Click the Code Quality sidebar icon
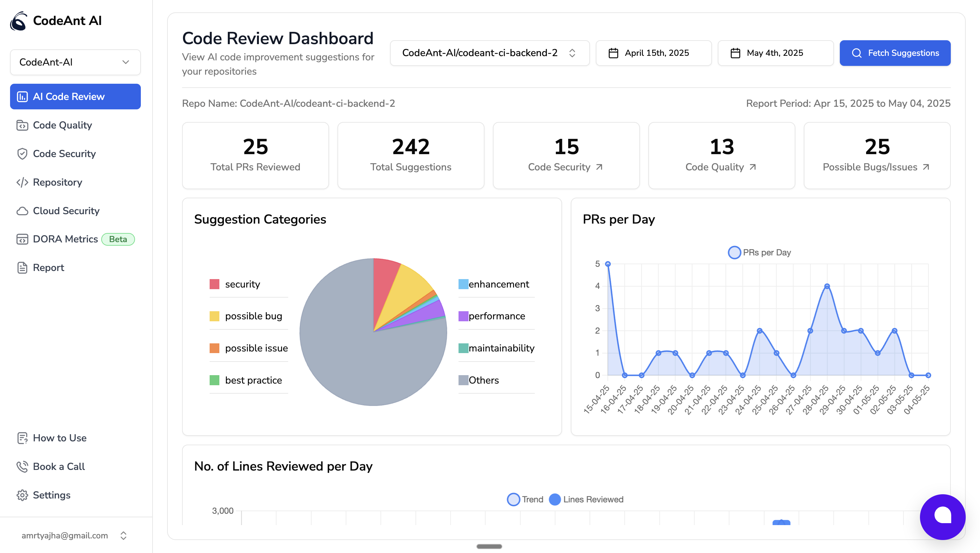Screen dimensions: 980x553 pyautogui.click(x=22, y=125)
